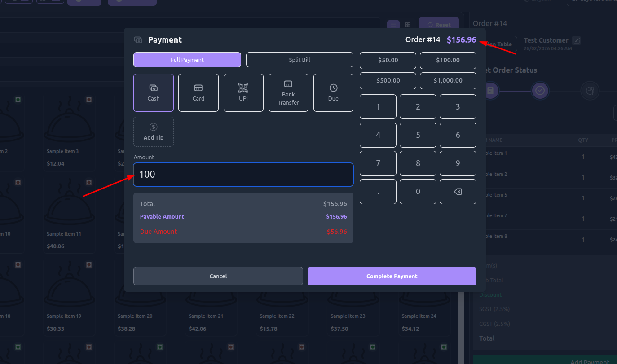
Task: Click the $156.96 order total in header
Action: point(461,39)
